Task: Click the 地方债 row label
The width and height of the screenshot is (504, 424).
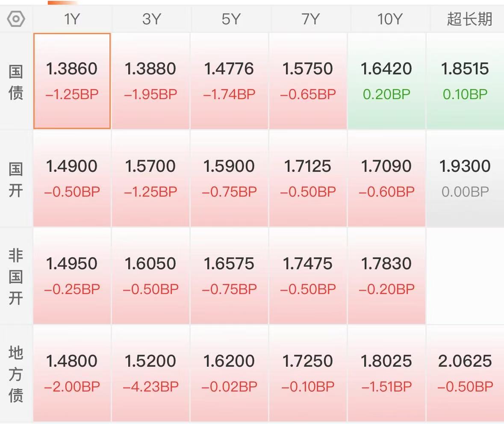Action: coord(16,374)
